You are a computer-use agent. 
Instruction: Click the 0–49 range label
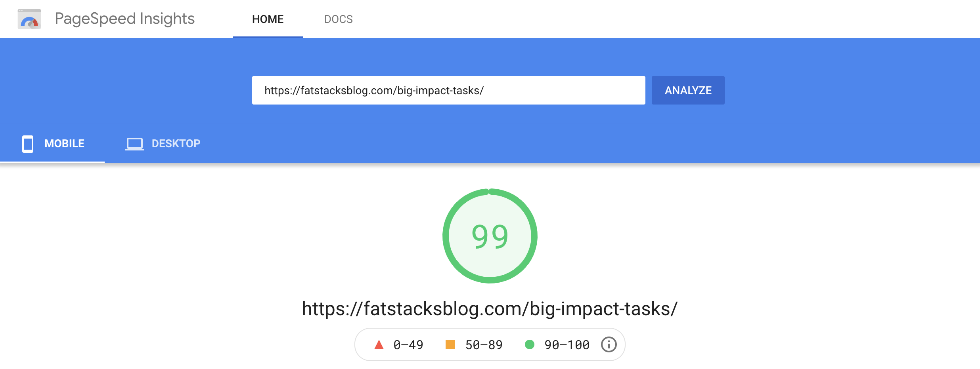click(408, 345)
